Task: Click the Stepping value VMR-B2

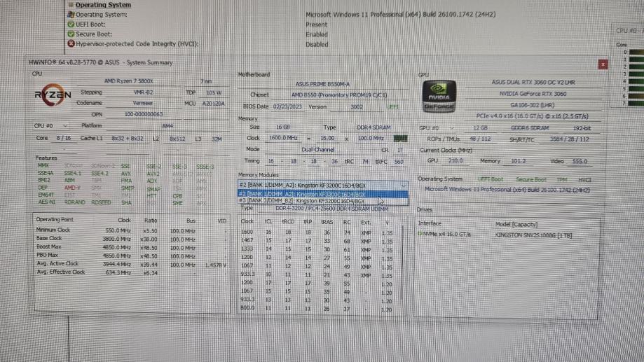Action: click(143, 92)
